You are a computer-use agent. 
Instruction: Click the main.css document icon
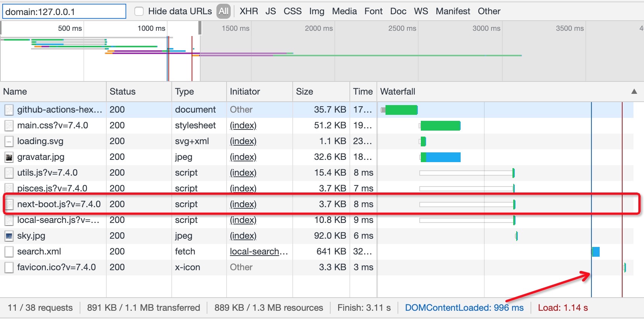(9, 126)
